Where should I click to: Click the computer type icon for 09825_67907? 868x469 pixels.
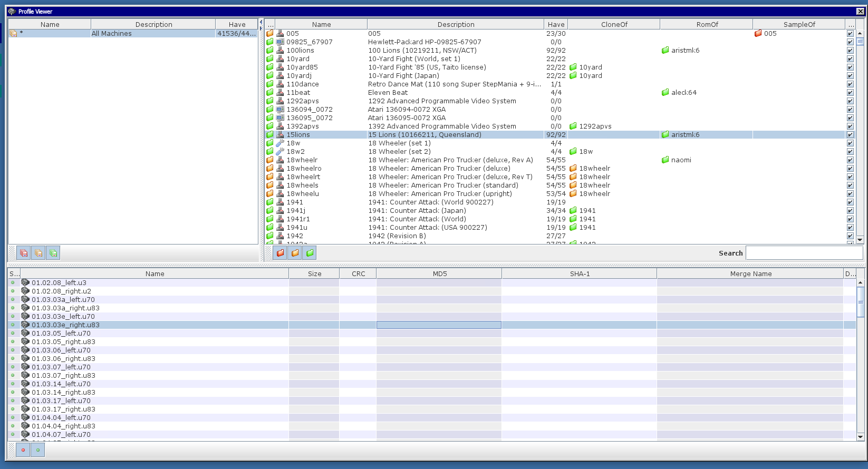point(280,42)
